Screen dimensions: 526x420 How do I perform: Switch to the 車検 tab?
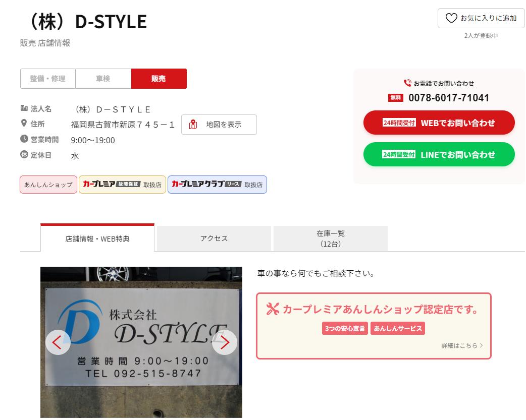point(103,79)
